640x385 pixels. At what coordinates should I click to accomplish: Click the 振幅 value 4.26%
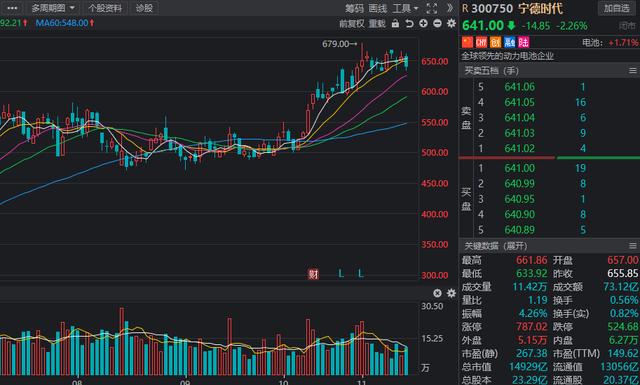pos(533,314)
